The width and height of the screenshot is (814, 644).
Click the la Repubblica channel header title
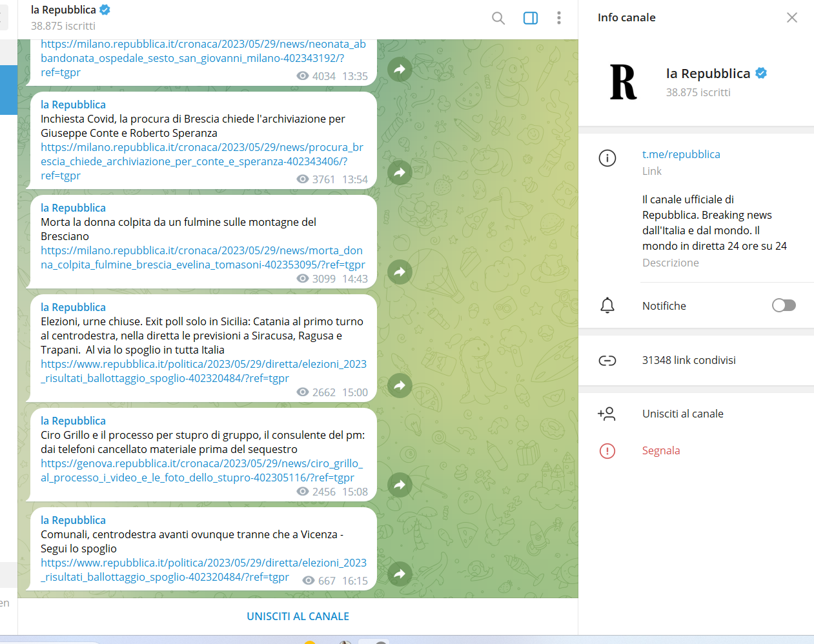tap(63, 10)
